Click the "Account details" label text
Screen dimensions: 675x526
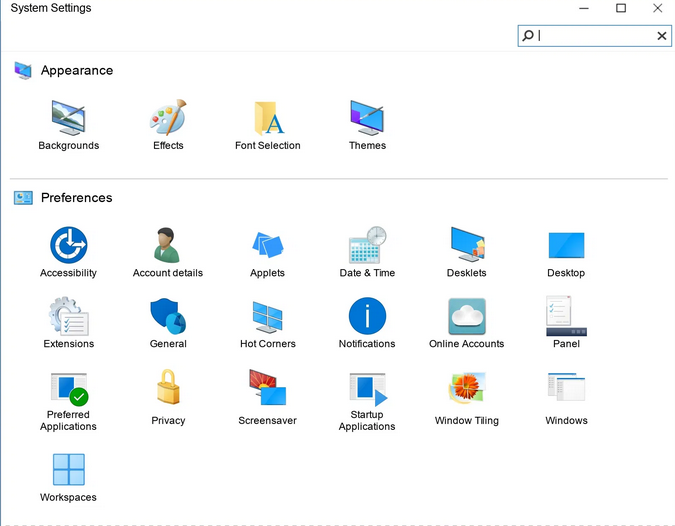pyautogui.click(x=168, y=273)
